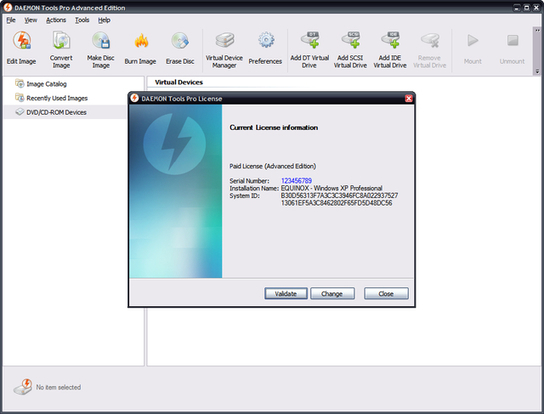Open the Help menu
Viewport: 544px width, 414px height.
pyautogui.click(x=104, y=20)
